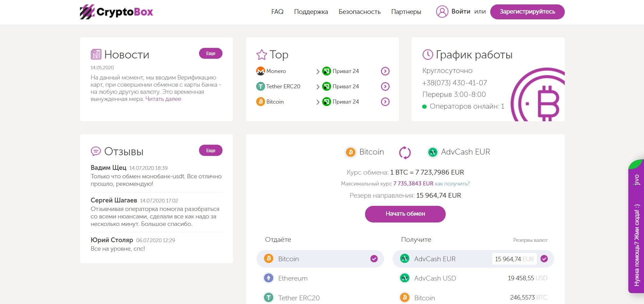This screenshot has width=644, height=304.
Task: Click the Резервы валют column label
Action: [530, 240]
